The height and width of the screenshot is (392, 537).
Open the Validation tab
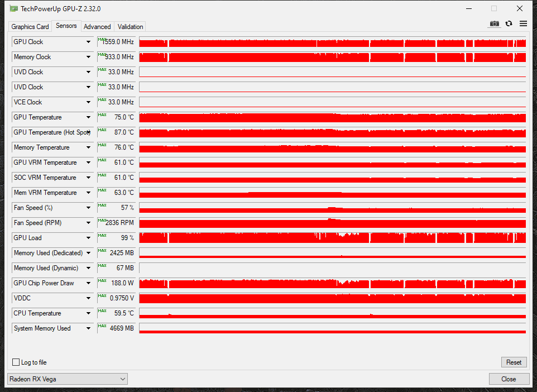pos(130,26)
